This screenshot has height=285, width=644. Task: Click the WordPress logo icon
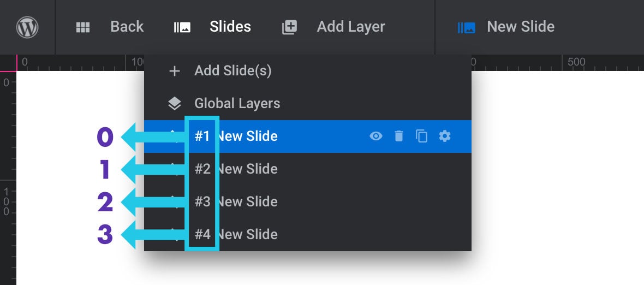point(27,27)
